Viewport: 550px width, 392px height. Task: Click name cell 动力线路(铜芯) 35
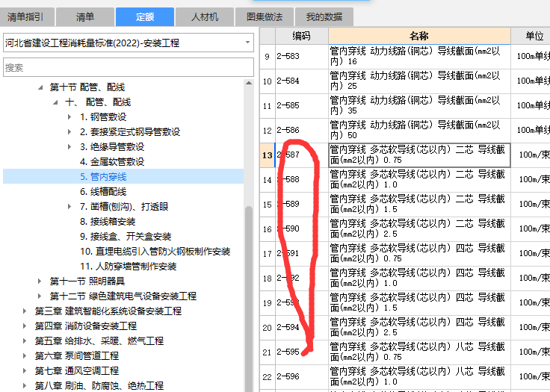pyautogui.click(x=419, y=105)
